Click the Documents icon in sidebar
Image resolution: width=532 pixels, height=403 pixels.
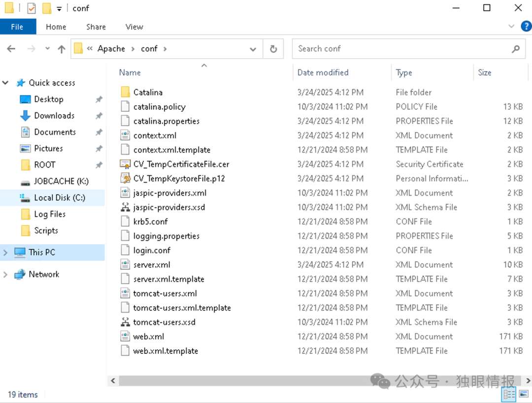tap(26, 132)
